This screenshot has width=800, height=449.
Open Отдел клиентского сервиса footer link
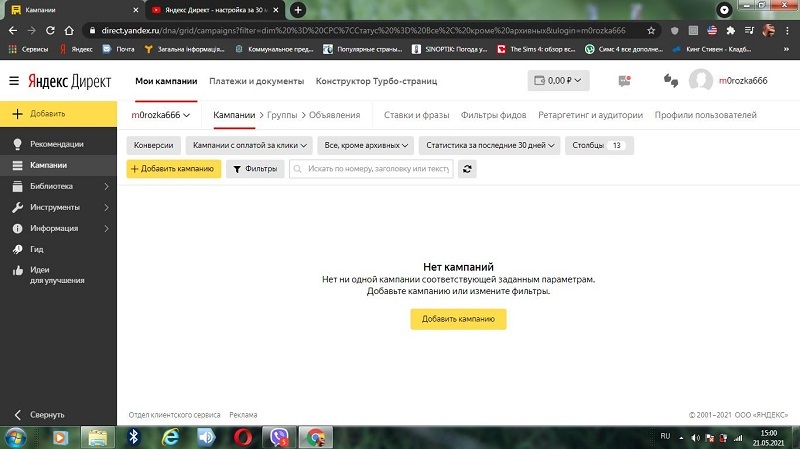[174, 415]
